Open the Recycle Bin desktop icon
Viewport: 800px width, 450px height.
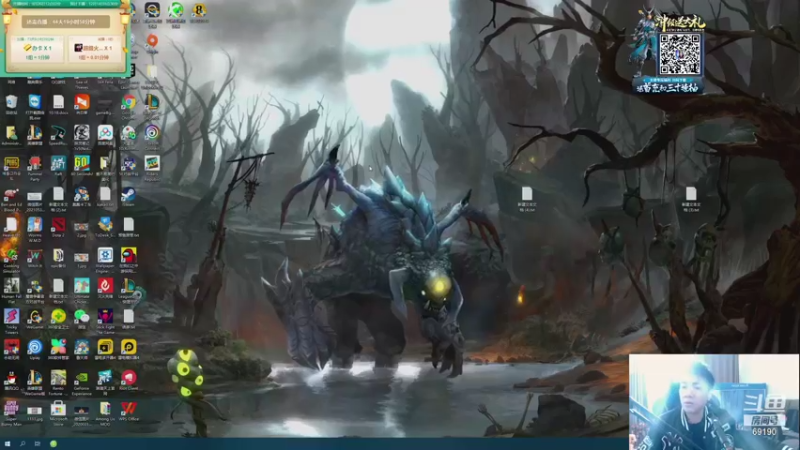11,102
